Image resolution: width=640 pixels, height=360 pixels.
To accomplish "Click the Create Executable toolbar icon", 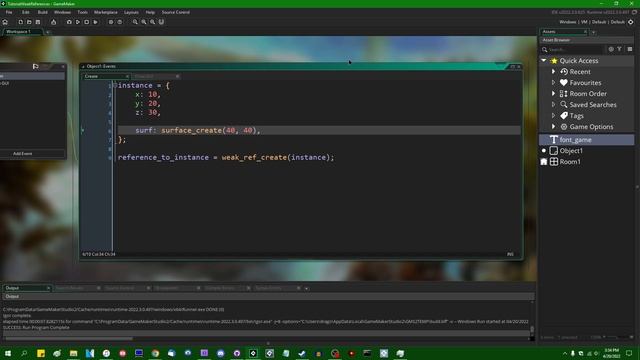I will point(53,22).
